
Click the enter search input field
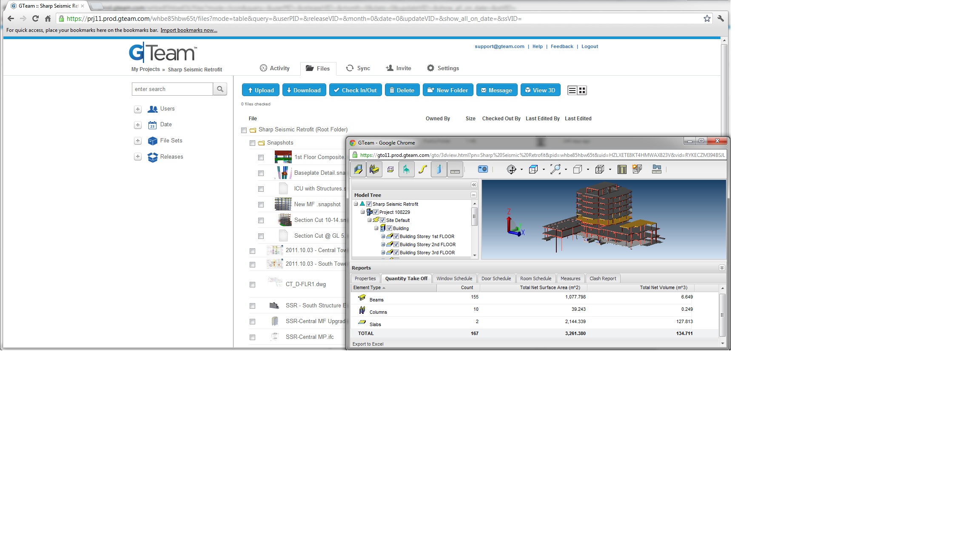point(172,89)
